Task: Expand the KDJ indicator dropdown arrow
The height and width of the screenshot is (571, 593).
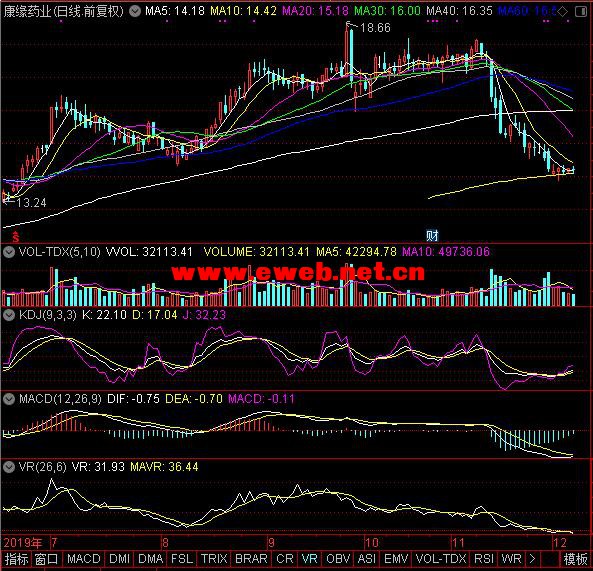Action: click(x=9, y=315)
